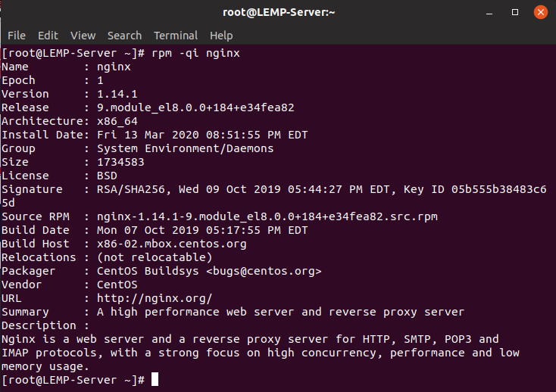Open the Edit menu
Screen dimensions: 556x392
48,36
